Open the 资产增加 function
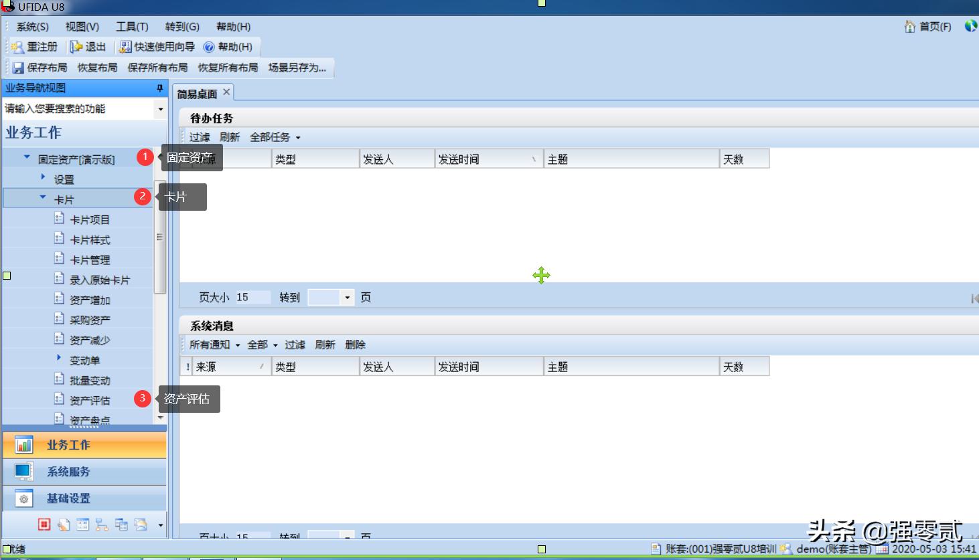 [88, 299]
